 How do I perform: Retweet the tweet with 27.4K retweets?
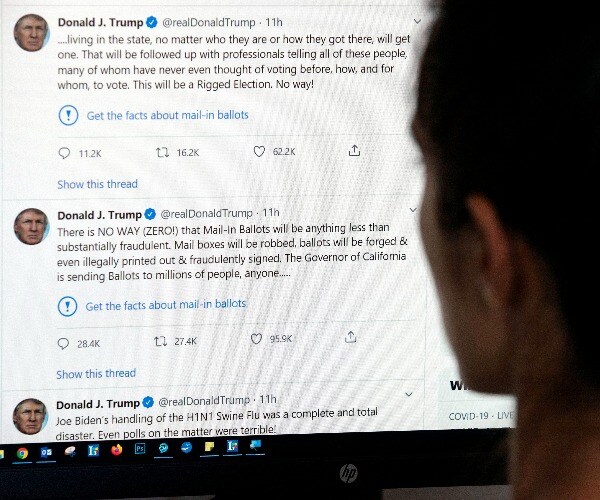coord(160,341)
